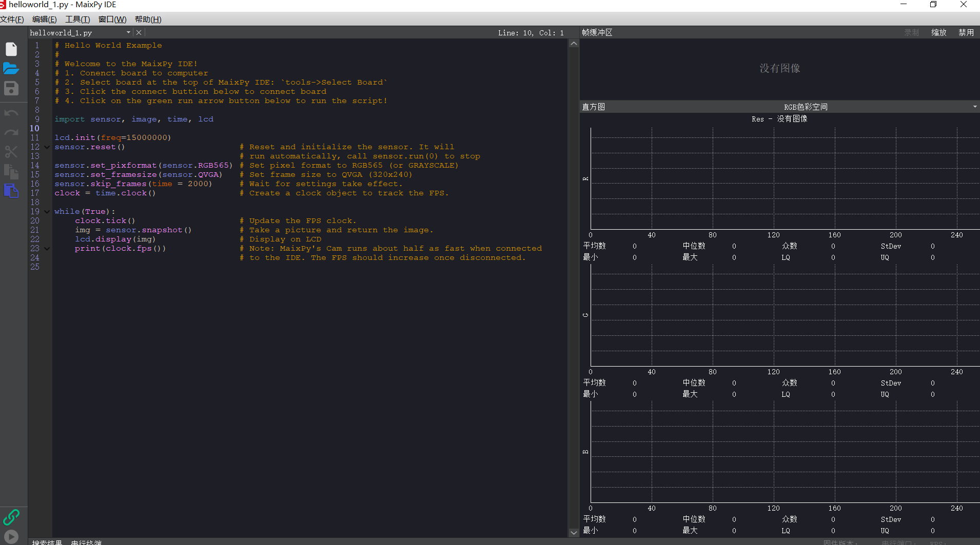Switch to the 串行终端 serial terminal tab
Screen dimensions: 980x545
[86, 542]
